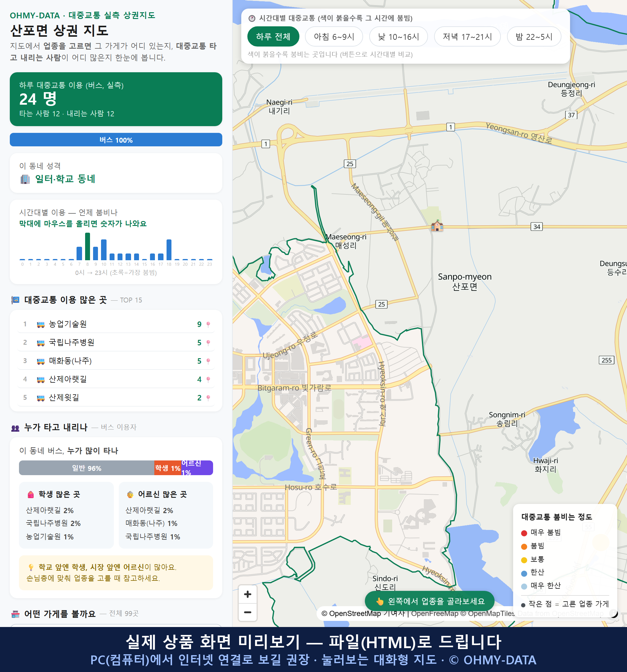Click the route 34 road shield on map

(x=537, y=227)
